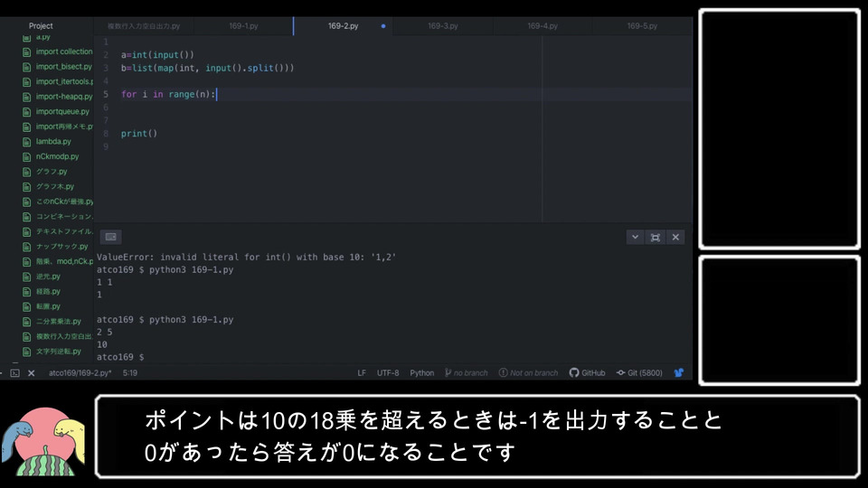Click file icon beside nCkmodp.py
The width and height of the screenshot is (868, 488).
click(26, 156)
